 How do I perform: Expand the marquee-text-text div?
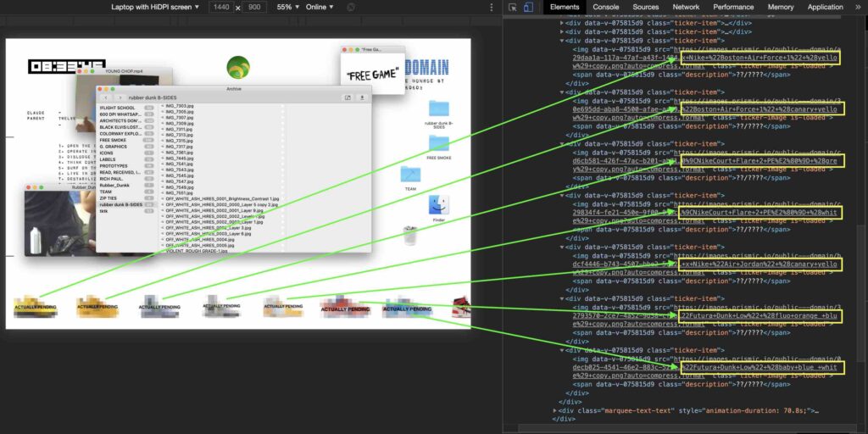click(x=556, y=411)
